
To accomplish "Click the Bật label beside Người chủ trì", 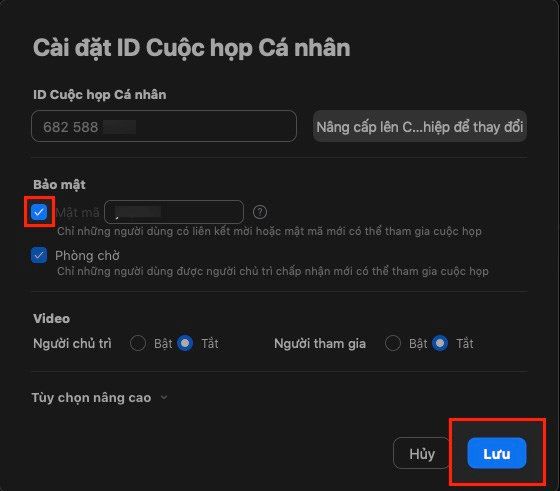I will (x=163, y=344).
